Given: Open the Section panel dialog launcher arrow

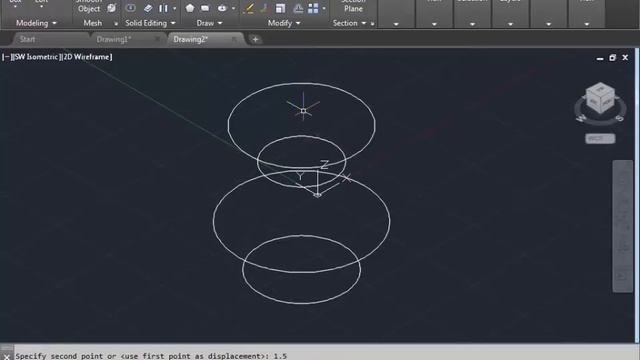Looking at the screenshot, I should (372, 24).
